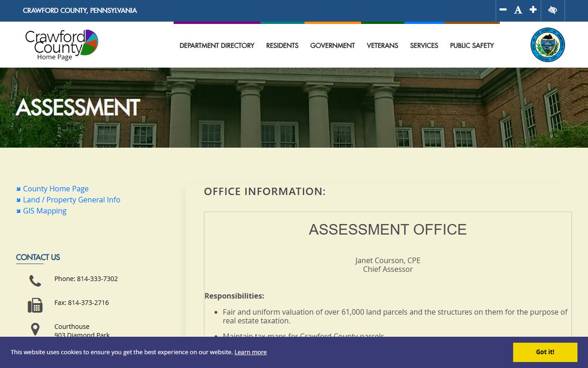This screenshot has height=368, width=588.
Task: Click the Office Information heading
Action: tap(265, 191)
